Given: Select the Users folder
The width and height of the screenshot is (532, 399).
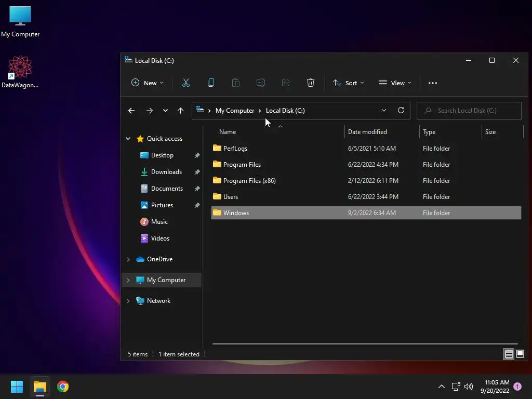Looking at the screenshot, I should pos(366,197).
